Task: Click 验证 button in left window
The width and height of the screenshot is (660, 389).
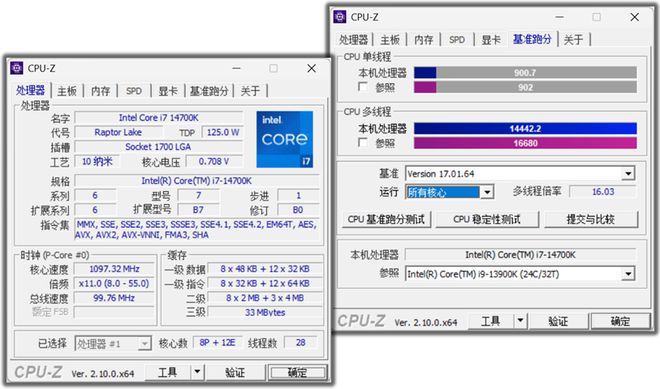Action: pos(235,372)
